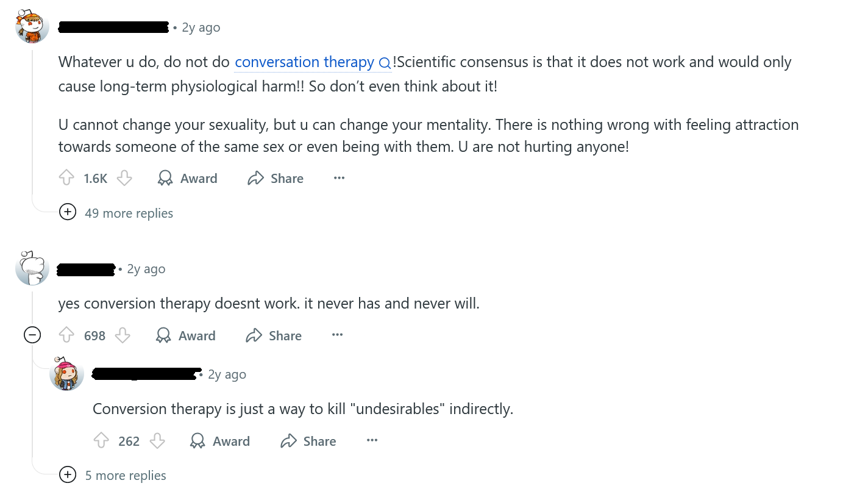Upvote the comment with 698 votes
The image size is (868, 497).
point(66,335)
